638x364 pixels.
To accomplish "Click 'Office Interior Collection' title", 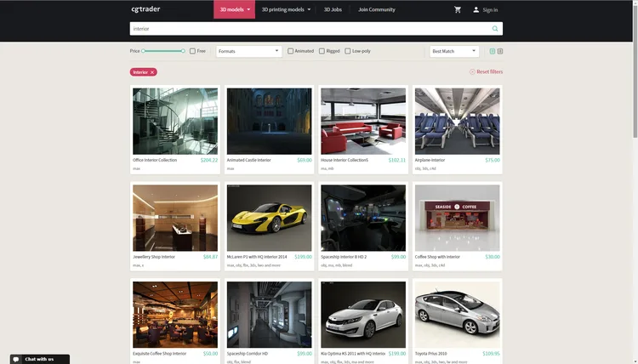I will (155, 160).
